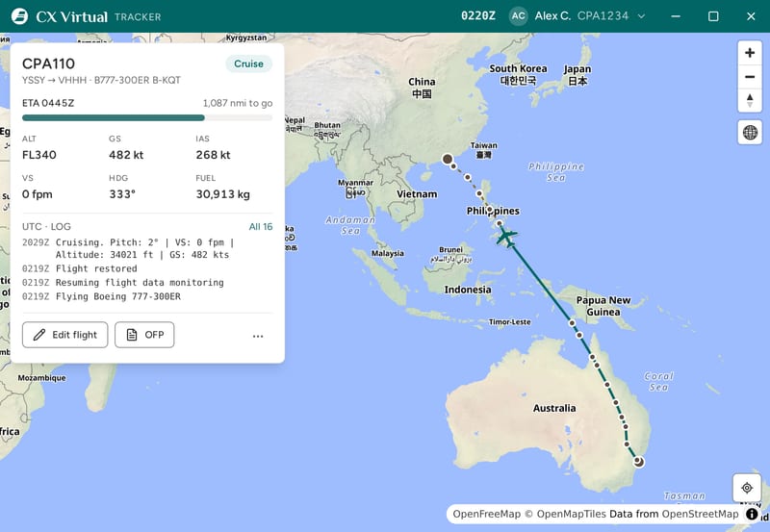Open the OFP document

[144, 335]
